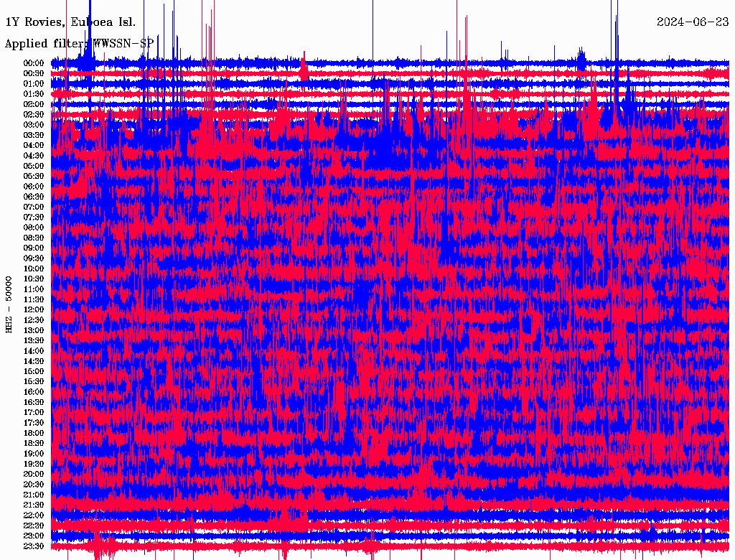This screenshot has height=560, width=735.
Task: Click the station title '1Y Rovies, Euboea Isl.'
Action: tap(70, 22)
